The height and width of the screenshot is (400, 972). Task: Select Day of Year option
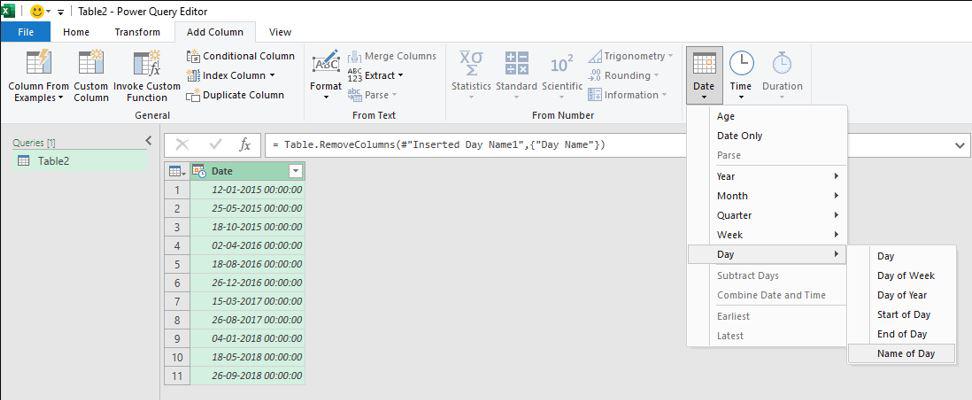pos(902,295)
